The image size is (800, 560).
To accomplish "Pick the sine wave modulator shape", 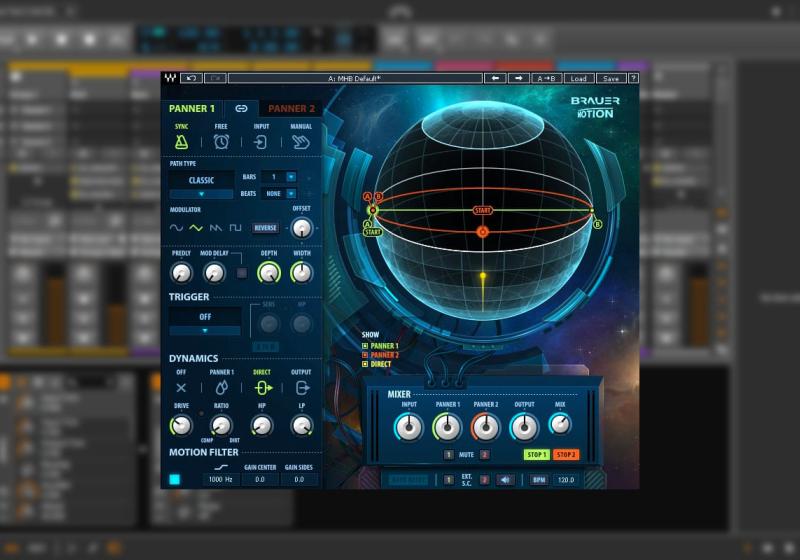I will (177, 228).
